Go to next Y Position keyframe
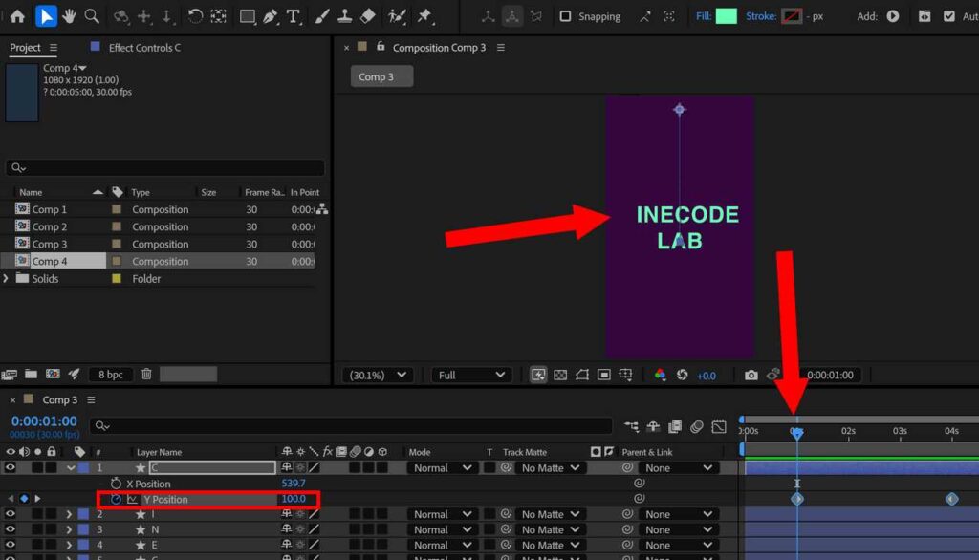Viewport: 979px width, 560px height. [37, 498]
